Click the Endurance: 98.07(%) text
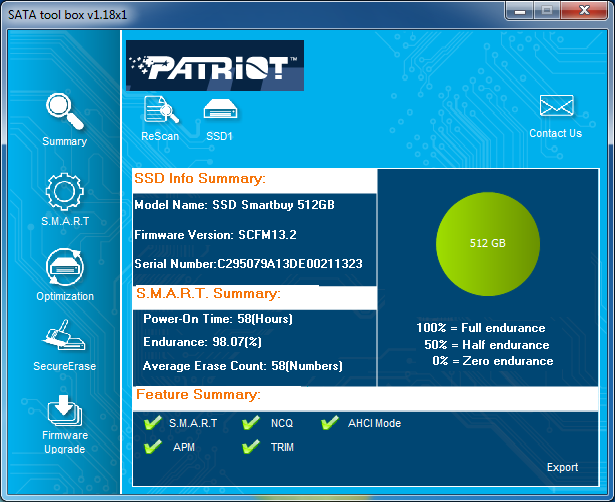This screenshot has width=615, height=502. coord(202,342)
